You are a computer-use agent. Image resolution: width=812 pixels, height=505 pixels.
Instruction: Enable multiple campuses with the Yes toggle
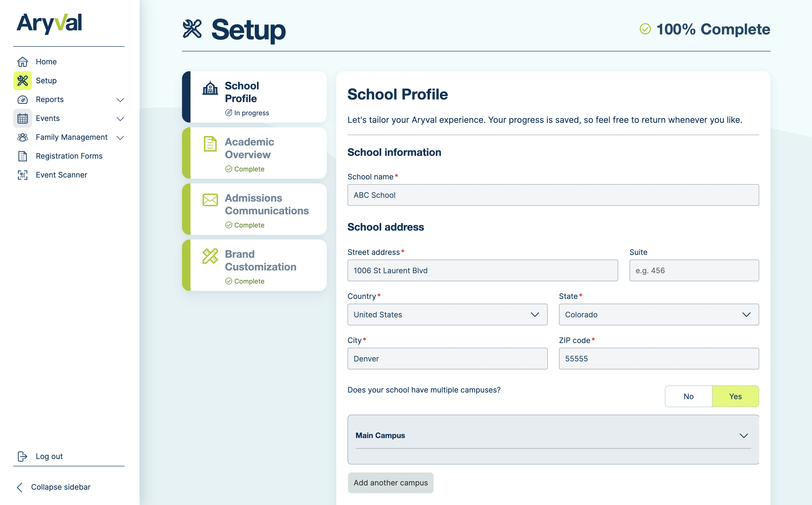(736, 397)
